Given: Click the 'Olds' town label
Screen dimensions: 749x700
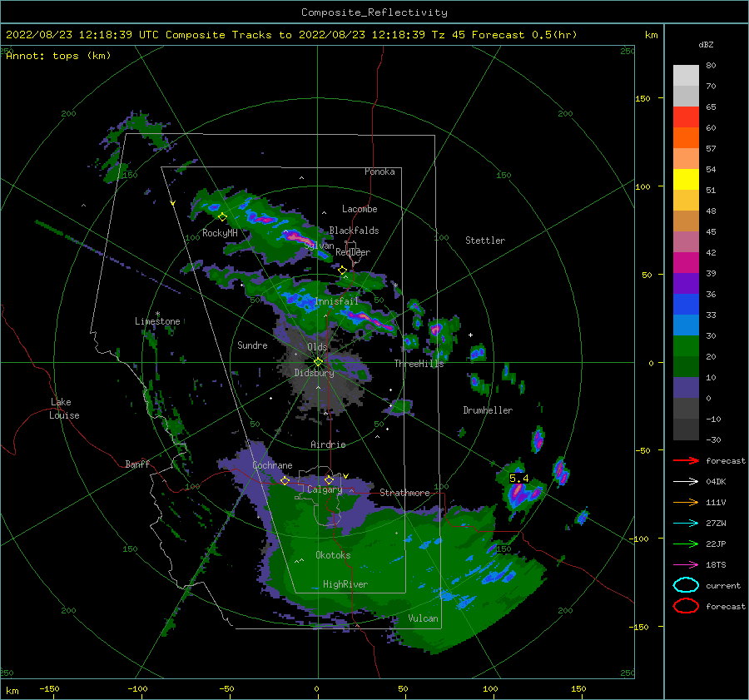Looking at the screenshot, I should click(317, 347).
